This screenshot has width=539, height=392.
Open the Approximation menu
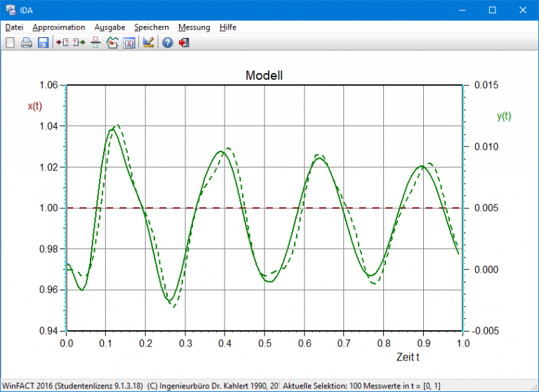pyautogui.click(x=59, y=27)
